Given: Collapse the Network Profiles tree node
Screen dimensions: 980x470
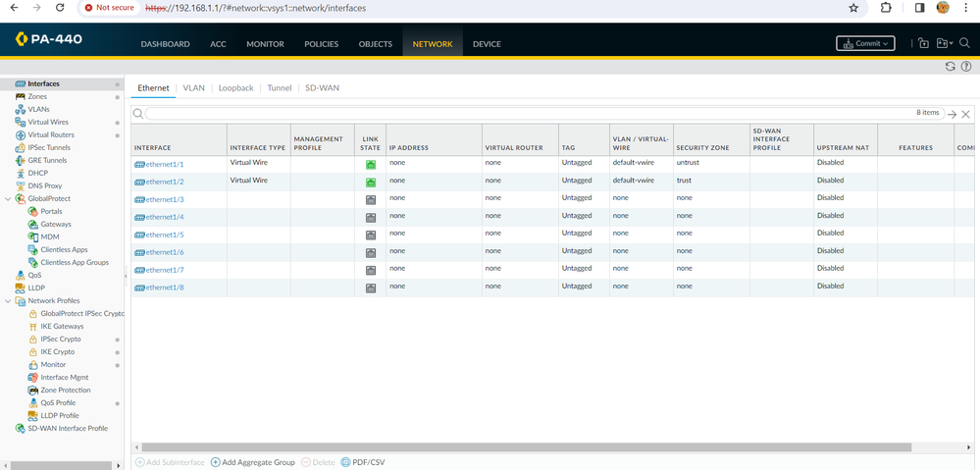Looking at the screenshot, I should click(8, 301).
